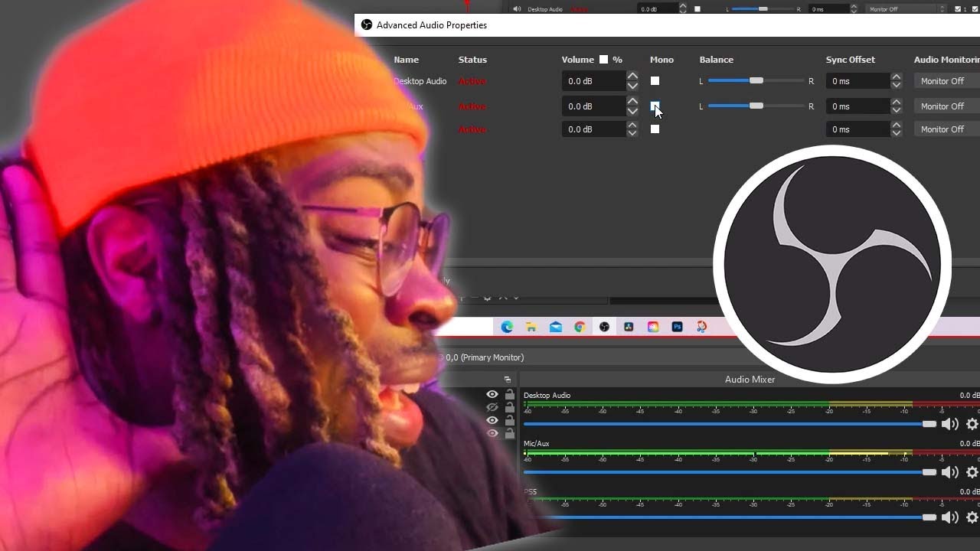980x551 pixels.
Task: Open File Explorer from the taskbar
Action: coord(531,327)
